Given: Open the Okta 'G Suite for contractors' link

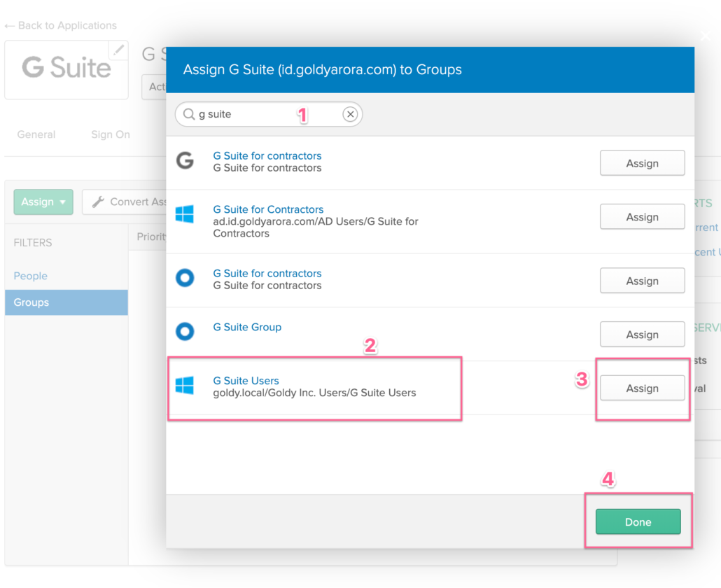Looking at the screenshot, I should tap(267, 274).
